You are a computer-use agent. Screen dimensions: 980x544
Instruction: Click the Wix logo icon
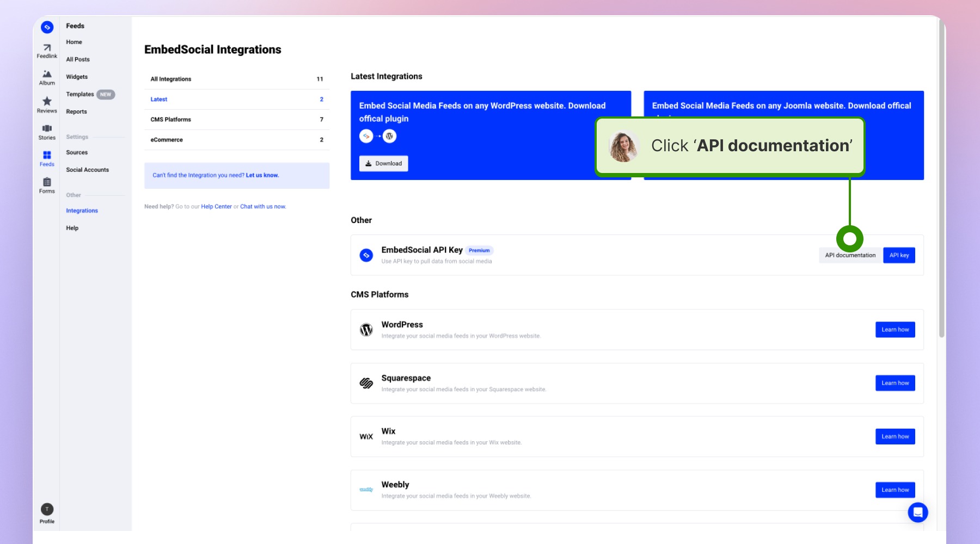pos(366,437)
